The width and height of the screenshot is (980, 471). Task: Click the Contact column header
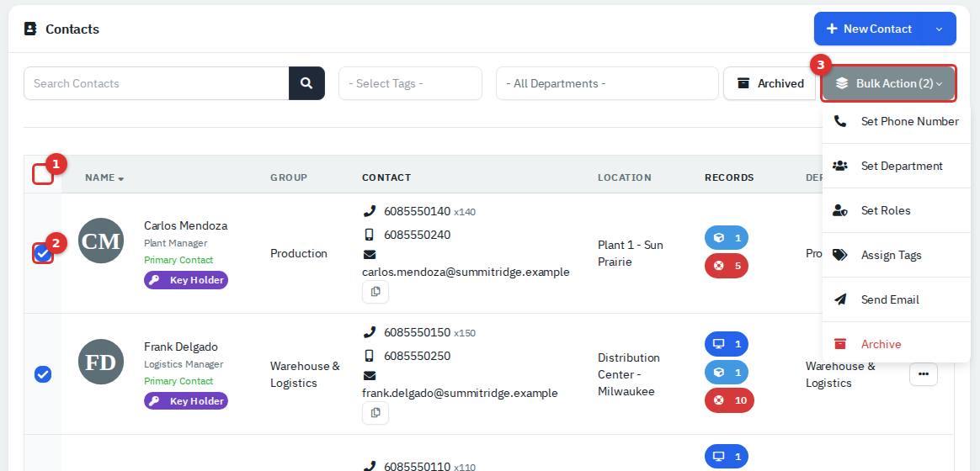[x=386, y=177]
